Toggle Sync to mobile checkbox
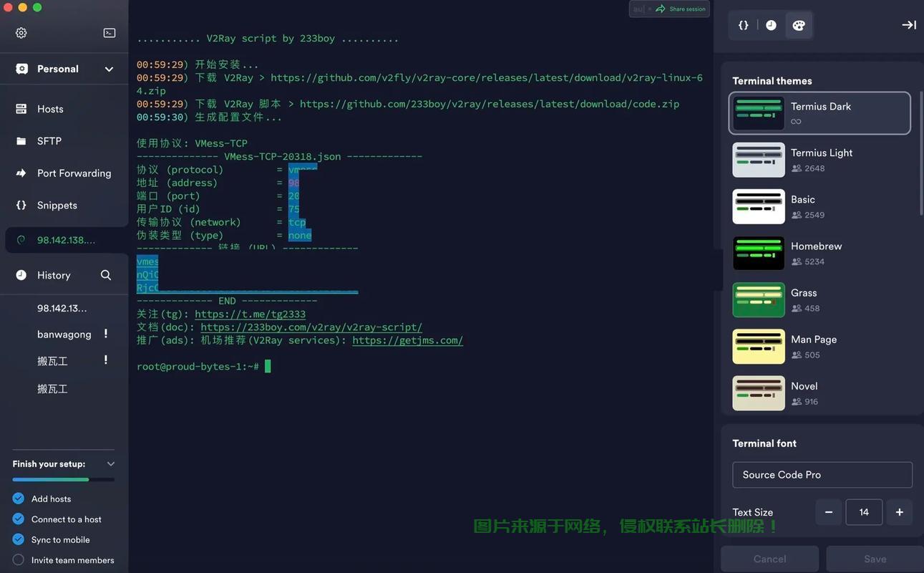Screen dimensions: 924x573 [18, 539]
